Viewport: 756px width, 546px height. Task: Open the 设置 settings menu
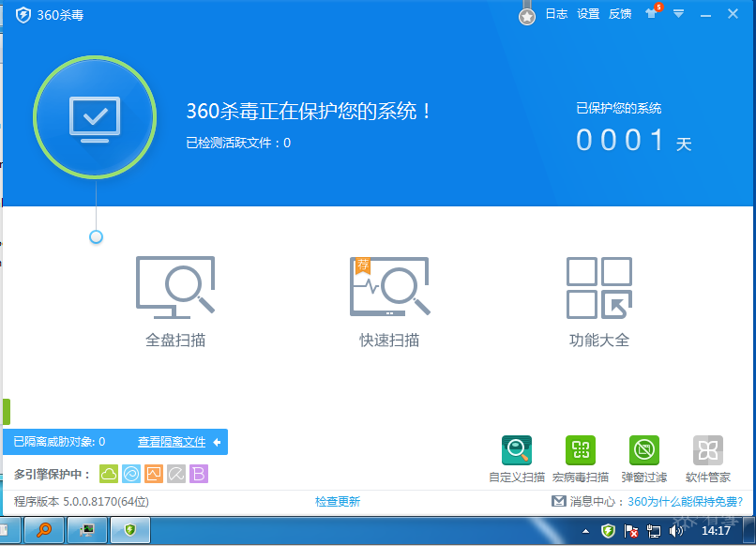(x=588, y=14)
